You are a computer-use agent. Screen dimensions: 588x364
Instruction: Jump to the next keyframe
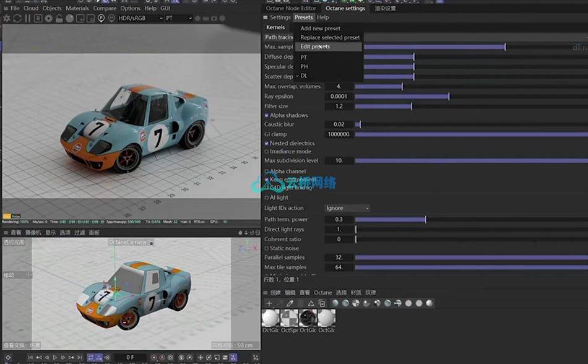[x=71, y=358]
